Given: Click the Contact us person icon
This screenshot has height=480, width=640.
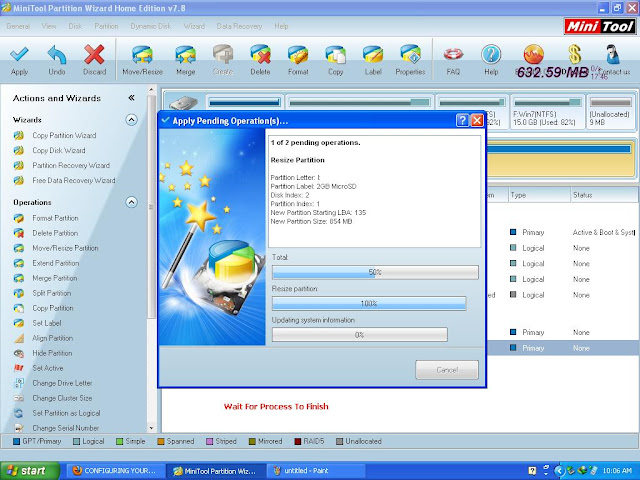Looking at the screenshot, I should coord(612,54).
